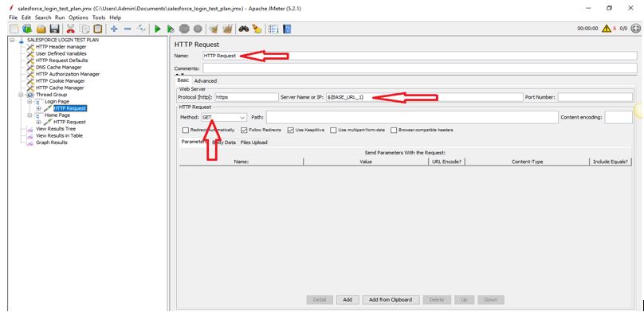Click the Toggle enable/disable toolbar icon

141,29
